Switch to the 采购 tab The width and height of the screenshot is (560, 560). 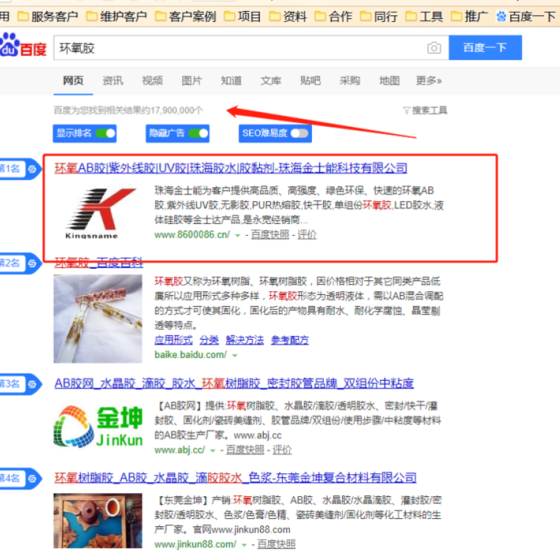pos(350,81)
